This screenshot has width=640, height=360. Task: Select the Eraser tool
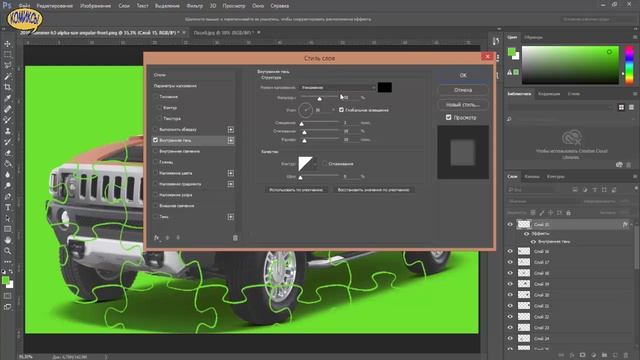point(7,153)
